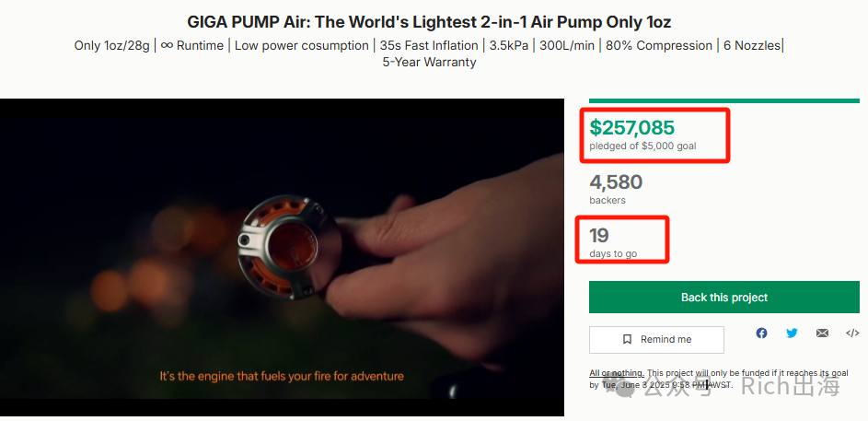Click the pledged of $5,000 goal text
This screenshot has height=421, width=868.
[x=642, y=146]
